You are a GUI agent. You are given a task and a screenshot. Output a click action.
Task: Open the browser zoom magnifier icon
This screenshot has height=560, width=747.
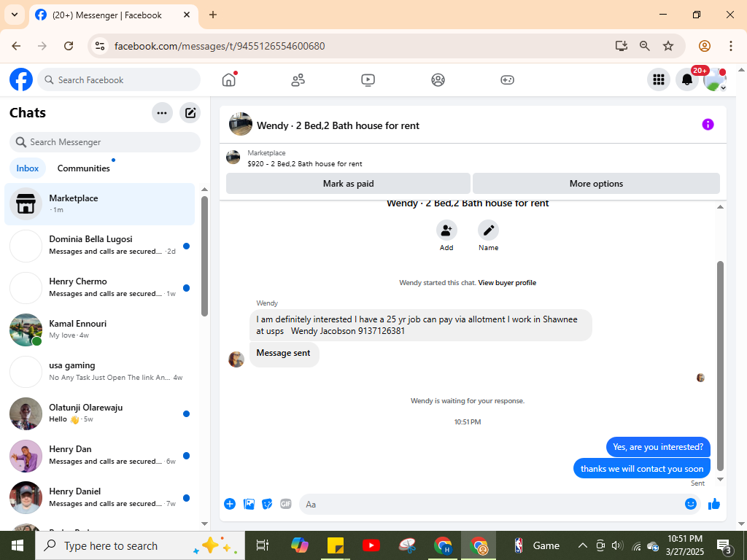click(645, 46)
